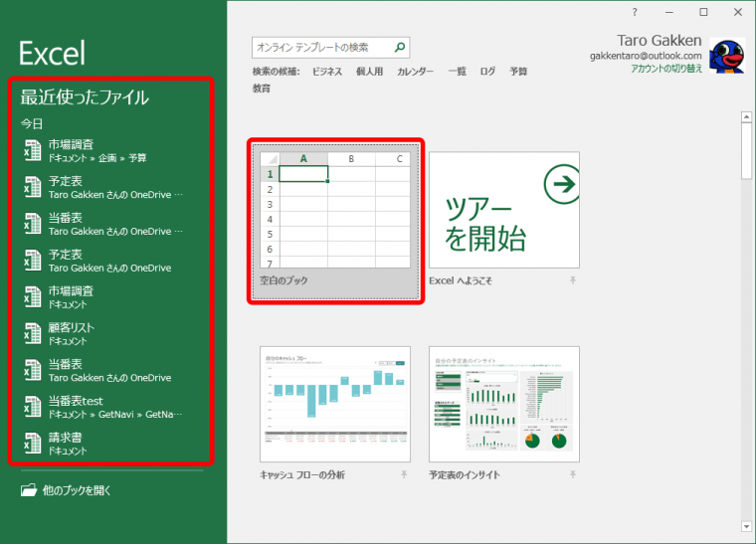Click the Taro Gakken account name
Viewport: 756px width, 544px height.
660,41
